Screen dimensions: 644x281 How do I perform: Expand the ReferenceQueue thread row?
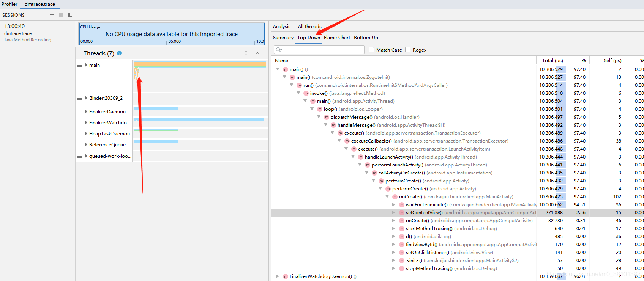point(86,144)
